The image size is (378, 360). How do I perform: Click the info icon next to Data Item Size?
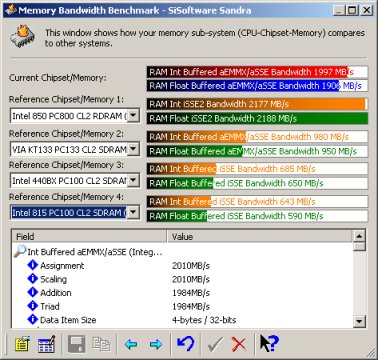coord(32,319)
